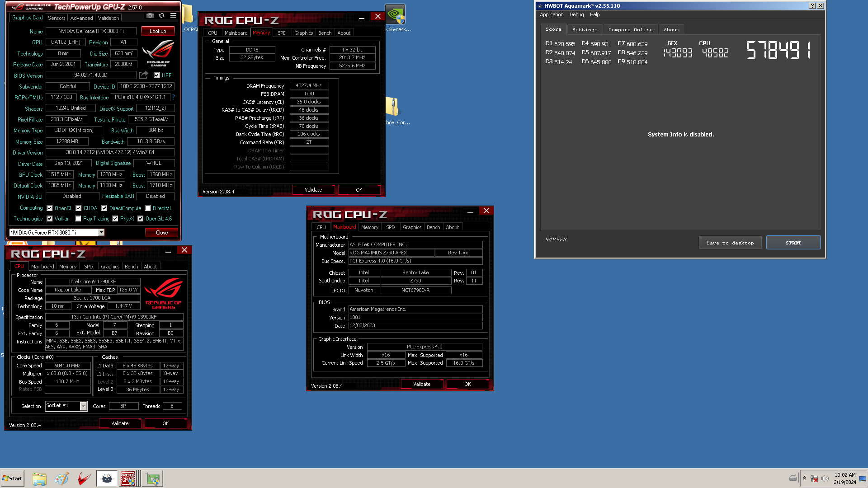
Task: Click the BIOS version share/export icon
Action: click(x=143, y=75)
